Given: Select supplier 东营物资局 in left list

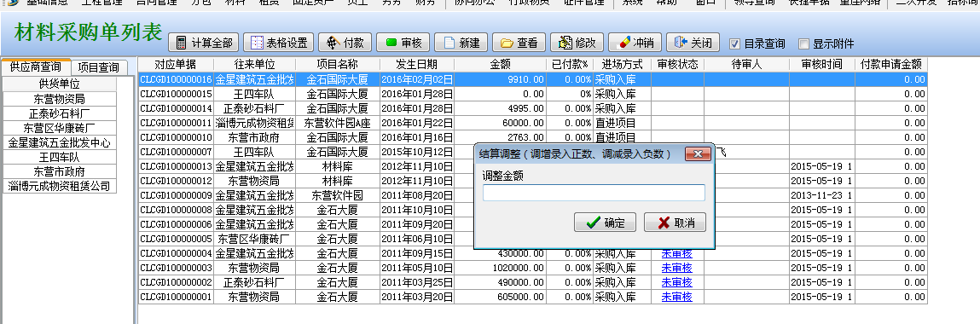Looking at the screenshot, I should pyautogui.click(x=60, y=99).
